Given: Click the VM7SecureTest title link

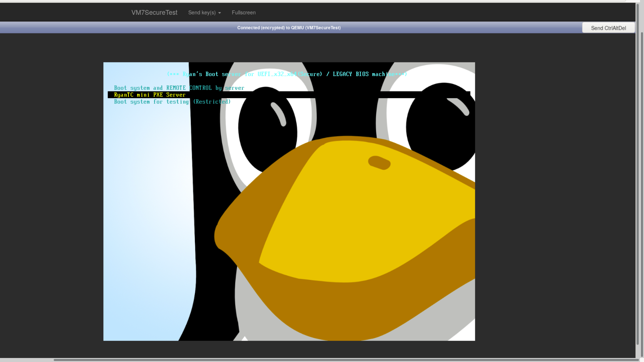Looking at the screenshot, I should pos(154,12).
